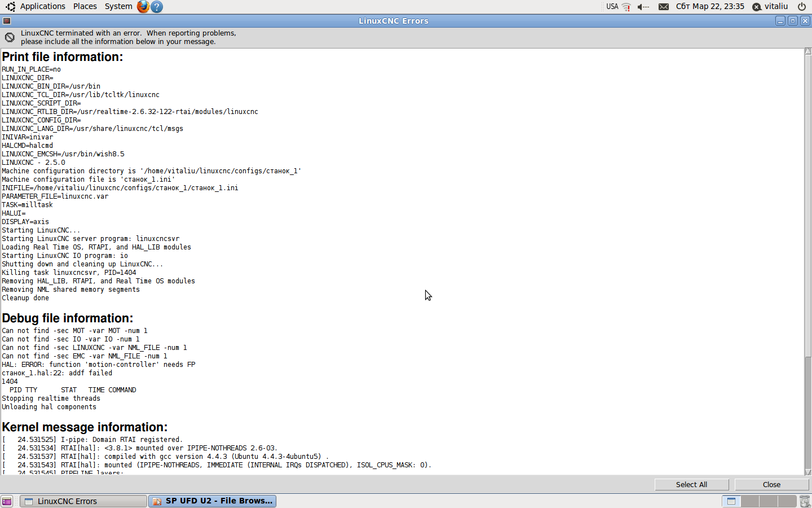The width and height of the screenshot is (812, 508).
Task: Minimize the LinuxCNC Errors window
Action: pos(780,21)
